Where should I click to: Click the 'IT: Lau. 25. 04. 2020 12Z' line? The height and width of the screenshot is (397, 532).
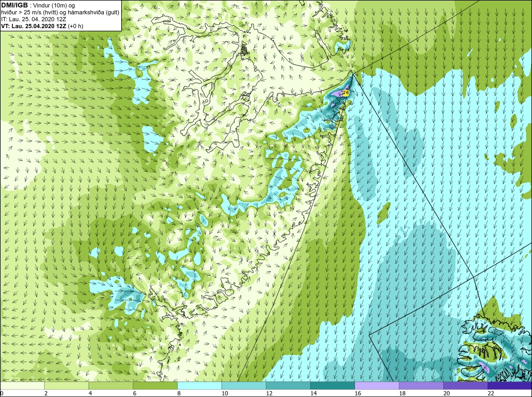click(34, 19)
